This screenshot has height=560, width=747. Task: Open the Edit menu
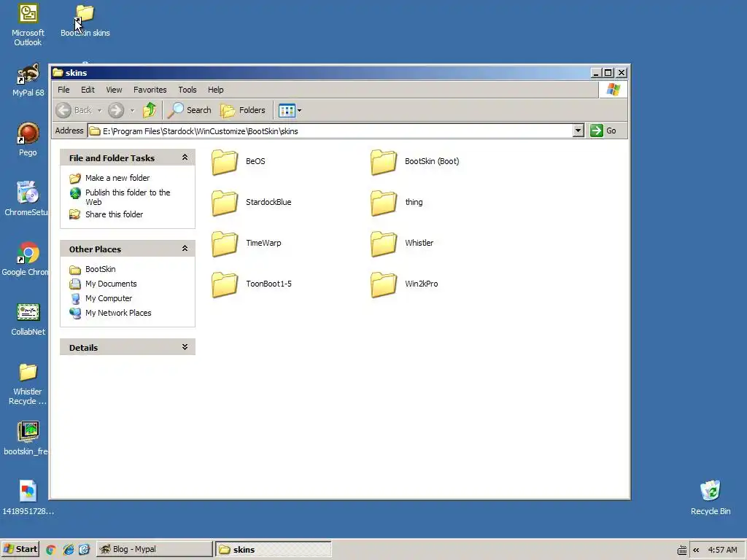click(x=88, y=90)
